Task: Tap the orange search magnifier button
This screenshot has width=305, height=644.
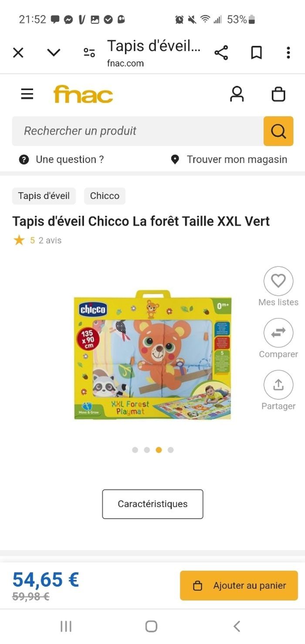Action: pos(278,131)
